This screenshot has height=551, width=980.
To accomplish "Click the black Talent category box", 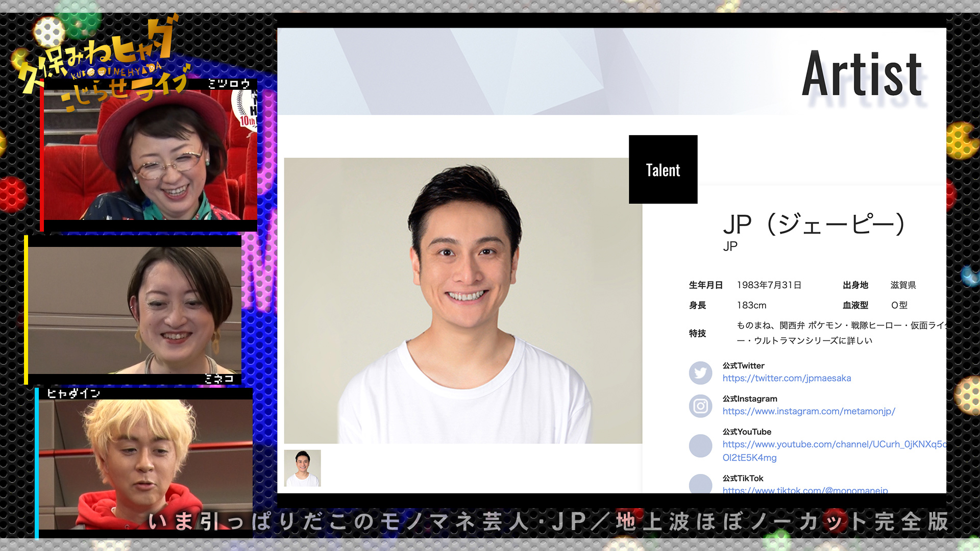I will 663,169.
